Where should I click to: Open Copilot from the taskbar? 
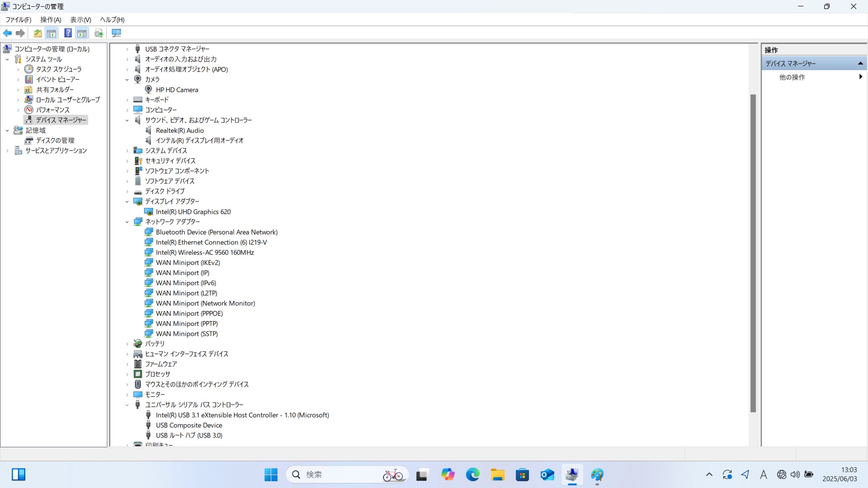point(448,474)
